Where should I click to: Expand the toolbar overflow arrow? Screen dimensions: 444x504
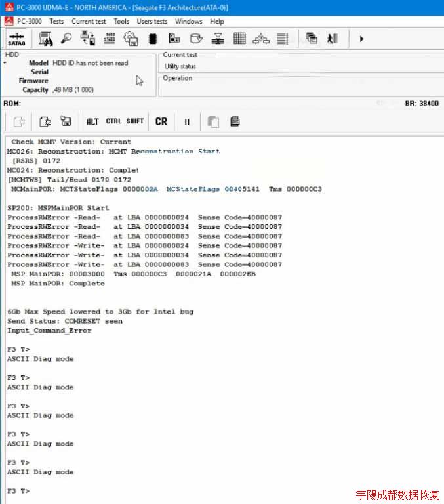coord(361,39)
